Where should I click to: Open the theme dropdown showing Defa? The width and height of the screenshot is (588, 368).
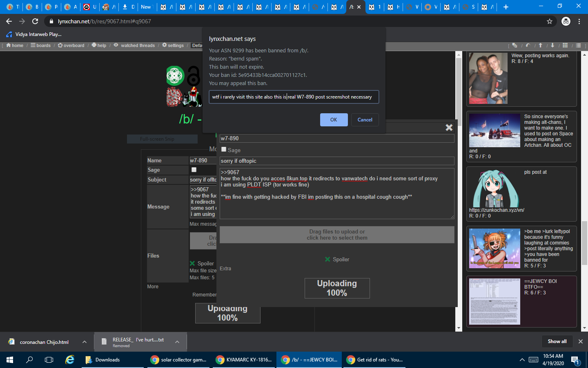tap(197, 45)
